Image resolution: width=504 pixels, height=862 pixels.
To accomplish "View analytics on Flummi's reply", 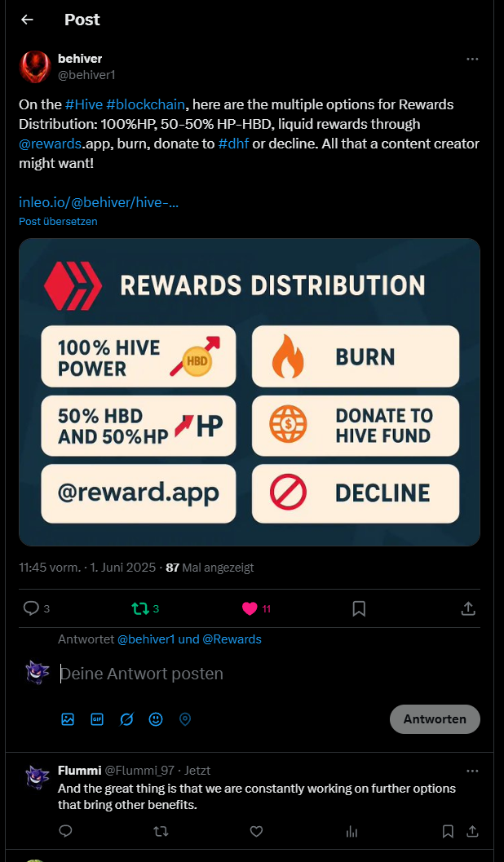I will coord(351,831).
